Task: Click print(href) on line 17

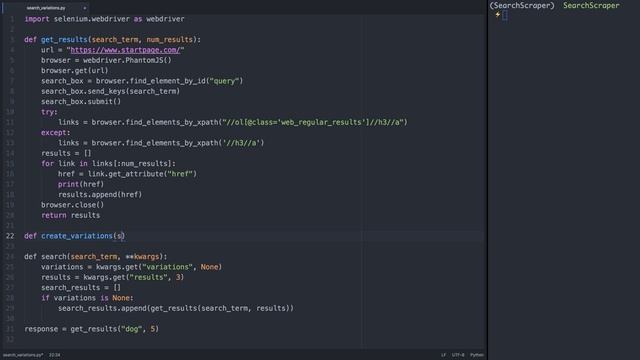Action: click(81, 184)
